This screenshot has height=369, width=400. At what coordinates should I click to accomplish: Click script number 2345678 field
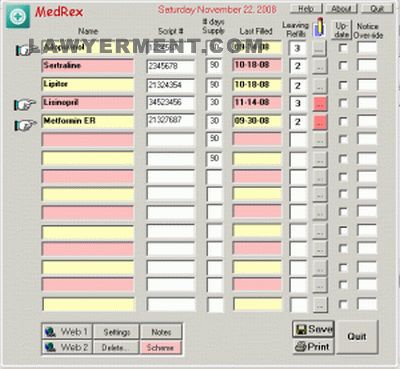point(171,67)
